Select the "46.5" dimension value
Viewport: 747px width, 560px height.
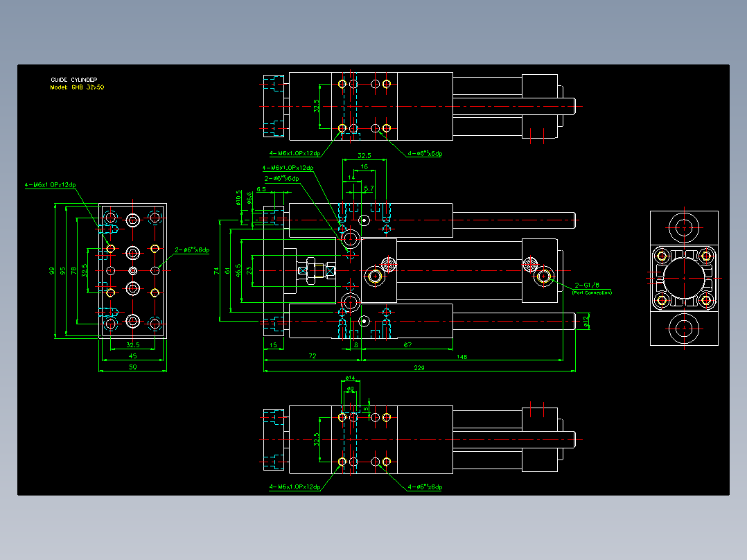click(238, 270)
